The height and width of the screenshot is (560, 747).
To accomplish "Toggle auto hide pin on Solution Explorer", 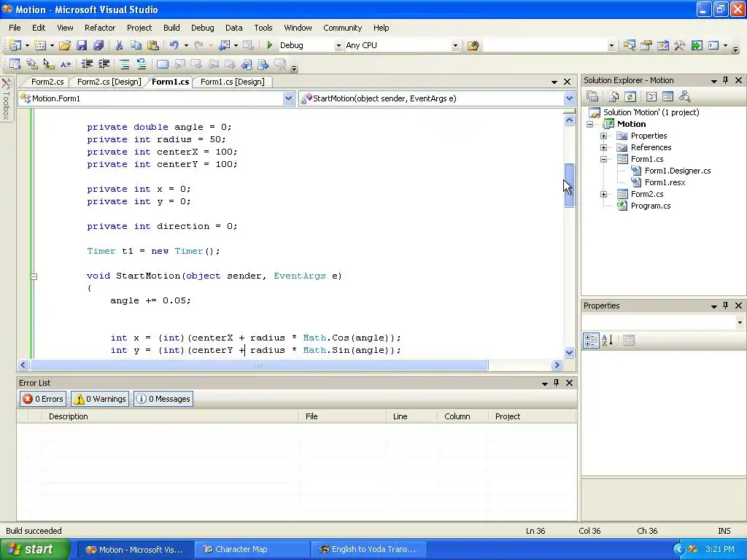I will pos(726,80).
